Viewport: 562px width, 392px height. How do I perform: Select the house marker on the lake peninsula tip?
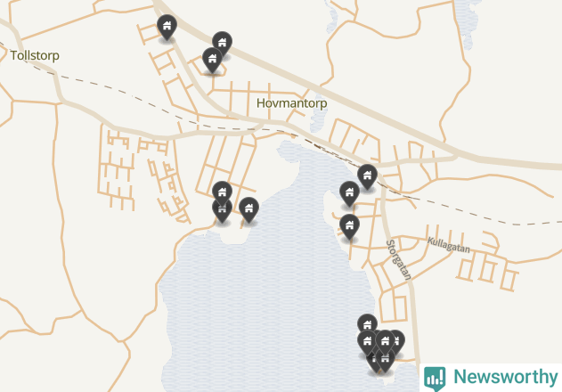click(x=248, y=209)
